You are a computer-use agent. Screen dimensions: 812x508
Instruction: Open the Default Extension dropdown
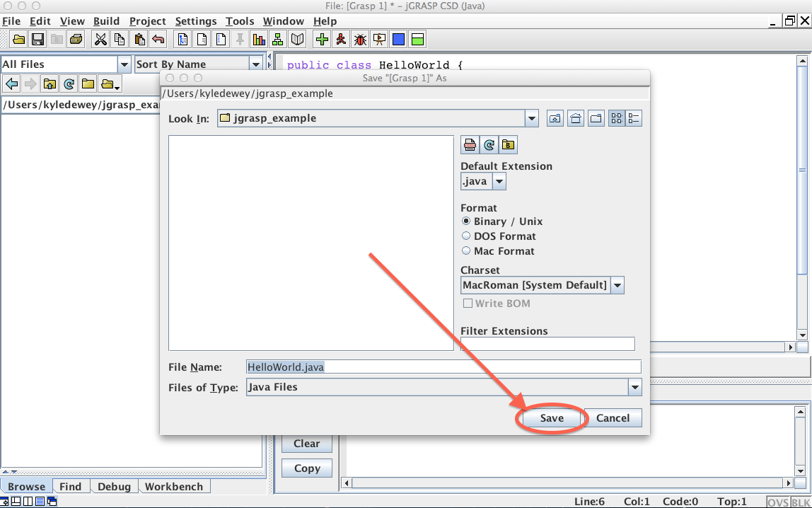(x=499, y=181)
